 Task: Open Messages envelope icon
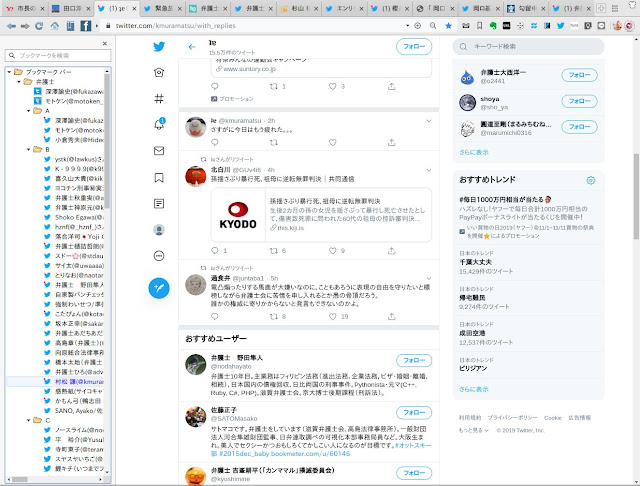tap(159, 151)
